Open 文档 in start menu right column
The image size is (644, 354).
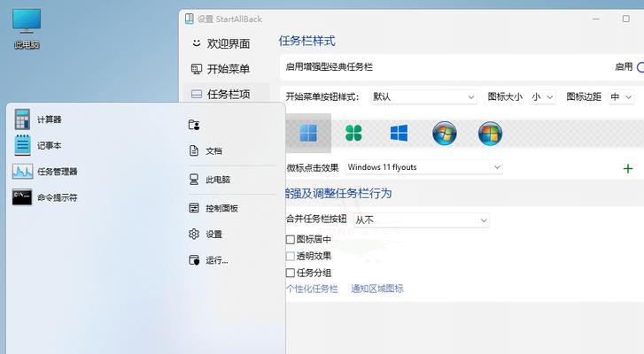tap(206, 151)
